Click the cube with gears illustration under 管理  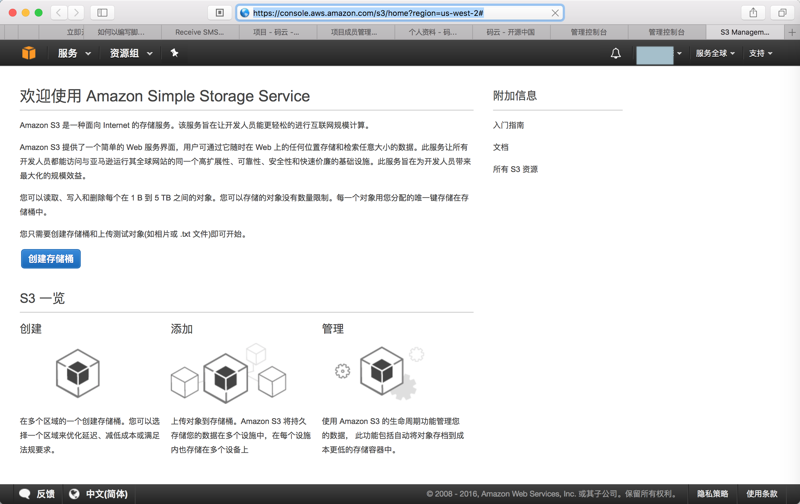coord(381,372)
